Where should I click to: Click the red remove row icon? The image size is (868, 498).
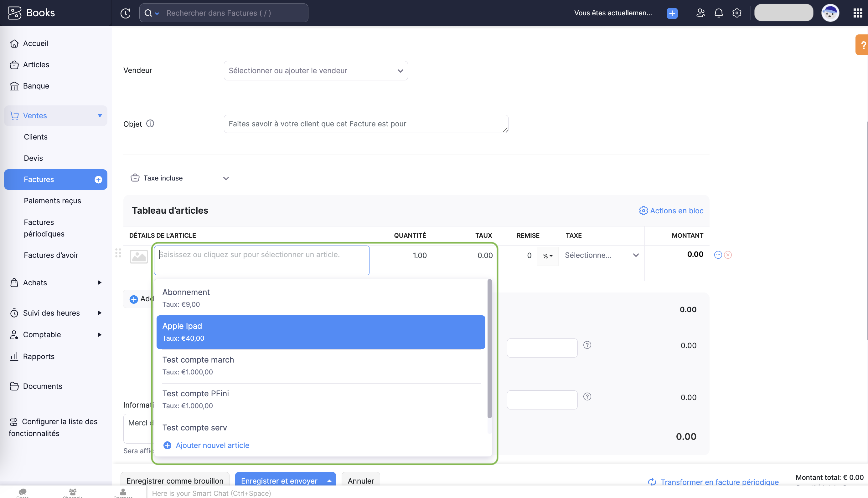(728, 255)
